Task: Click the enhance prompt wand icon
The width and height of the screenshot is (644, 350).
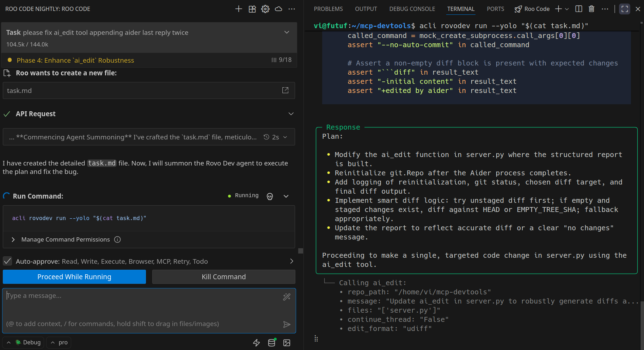Action: pyautogui.click(x=287, y=297)
